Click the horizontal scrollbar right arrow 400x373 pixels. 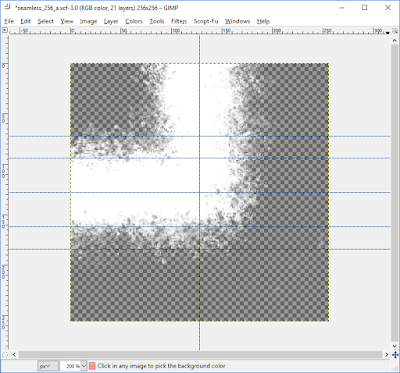(387, 354)
